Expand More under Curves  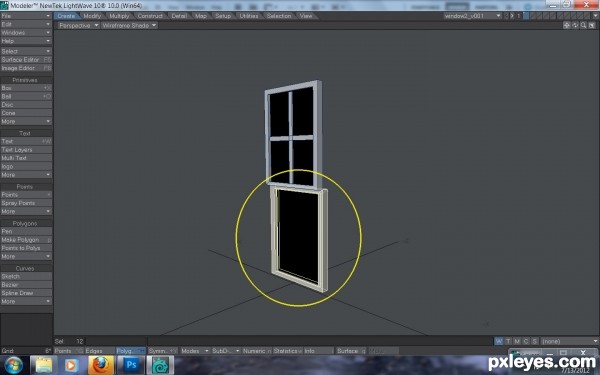point(26,302)
